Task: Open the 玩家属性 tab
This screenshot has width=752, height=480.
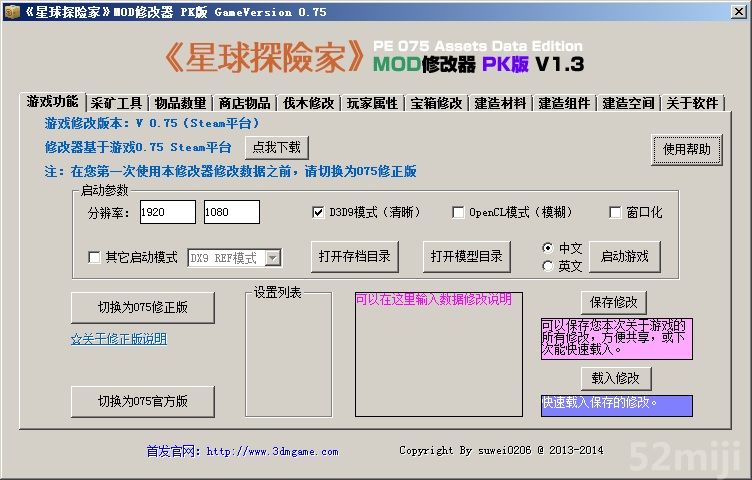Action: (372, 103)
